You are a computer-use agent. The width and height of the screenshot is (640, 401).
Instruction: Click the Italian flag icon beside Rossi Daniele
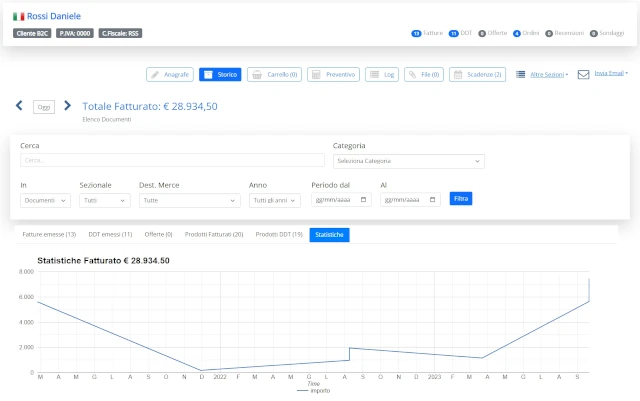[18, 16]
